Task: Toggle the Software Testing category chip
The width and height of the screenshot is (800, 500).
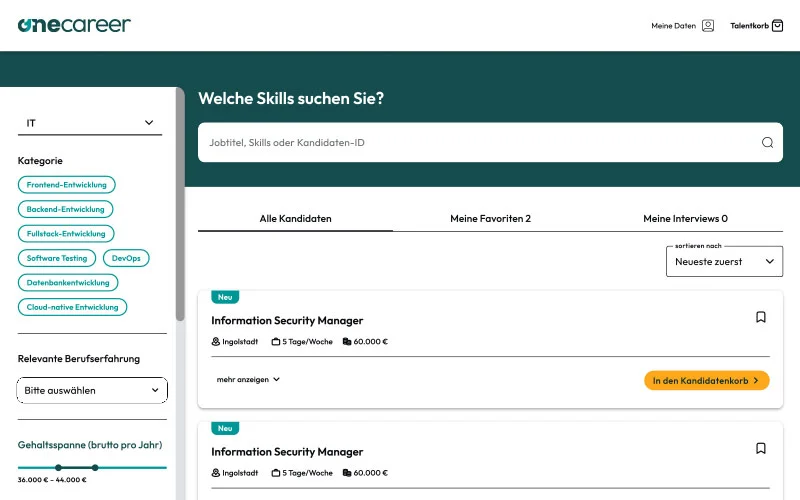Action: (x=57, y=258)
